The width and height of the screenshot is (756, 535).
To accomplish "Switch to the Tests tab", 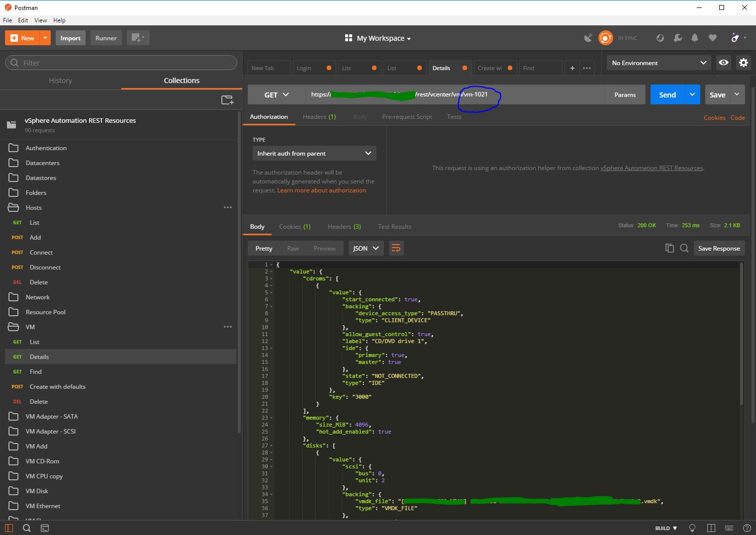I will 454,117.
